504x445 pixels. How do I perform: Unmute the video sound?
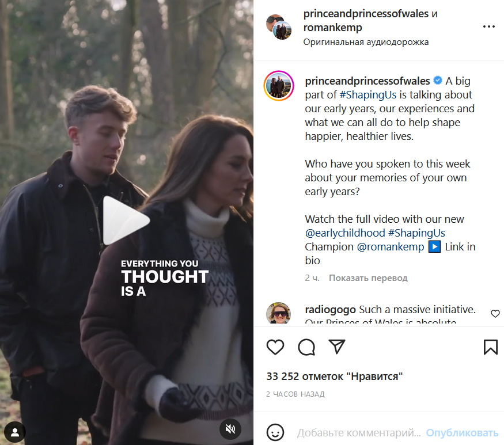[x=230, y=429]
